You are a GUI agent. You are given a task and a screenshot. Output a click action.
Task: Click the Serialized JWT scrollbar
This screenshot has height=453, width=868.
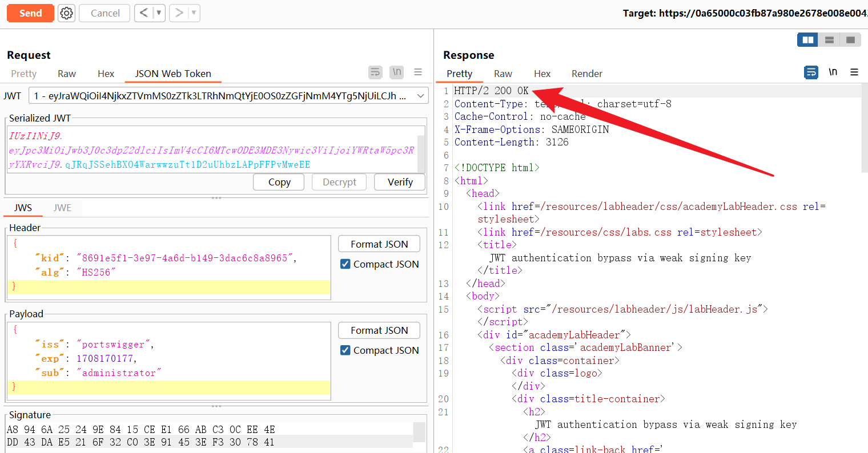(421, 153)
